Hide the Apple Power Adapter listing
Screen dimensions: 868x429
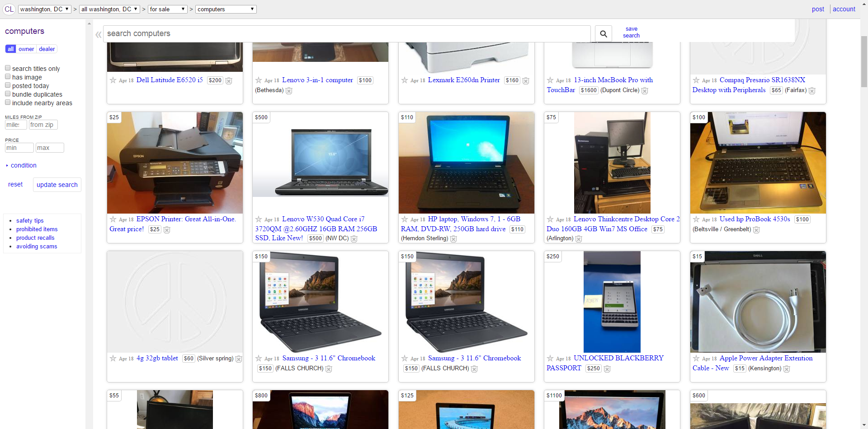[x=787, y=369]
